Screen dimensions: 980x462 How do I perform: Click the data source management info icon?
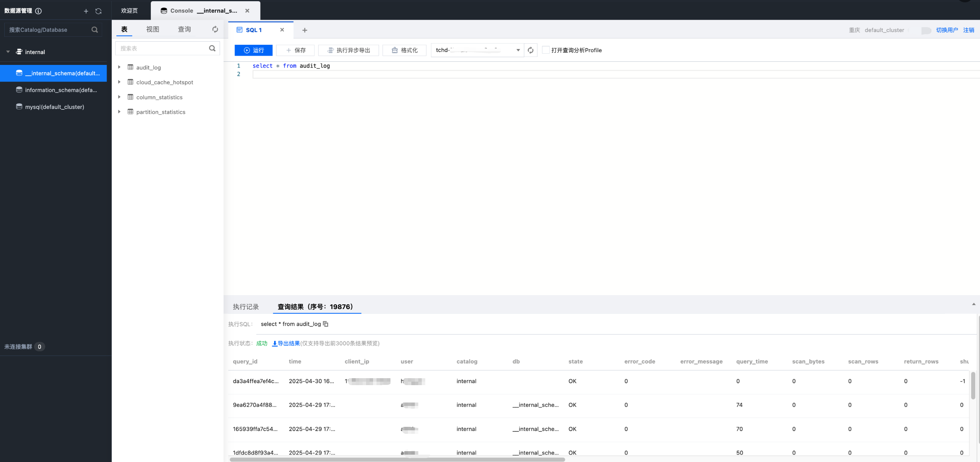[x=38, y=11]
